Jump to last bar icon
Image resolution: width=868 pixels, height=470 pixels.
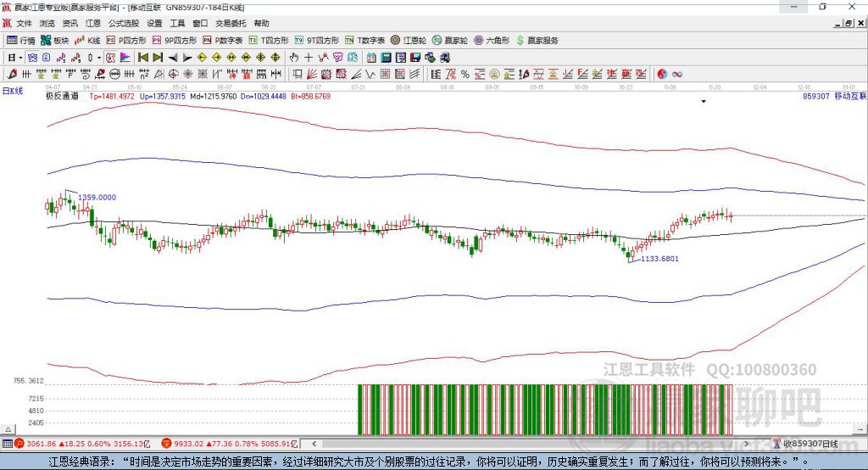(158, 58)
